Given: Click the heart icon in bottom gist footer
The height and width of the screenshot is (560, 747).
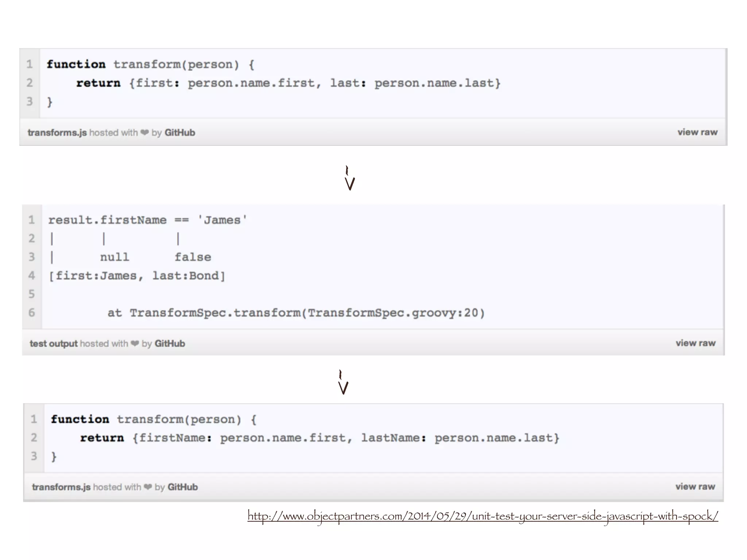Looking at the screenshot, I should (148, 487).
